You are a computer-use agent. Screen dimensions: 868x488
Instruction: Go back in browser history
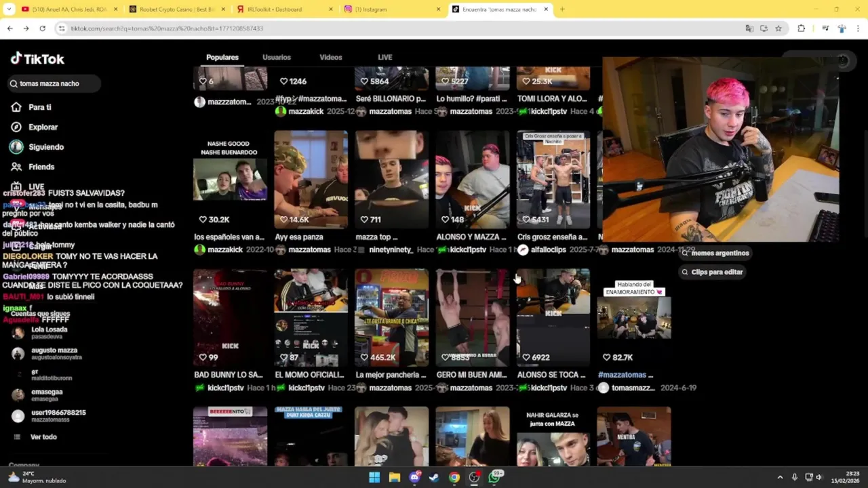(9, 28)
